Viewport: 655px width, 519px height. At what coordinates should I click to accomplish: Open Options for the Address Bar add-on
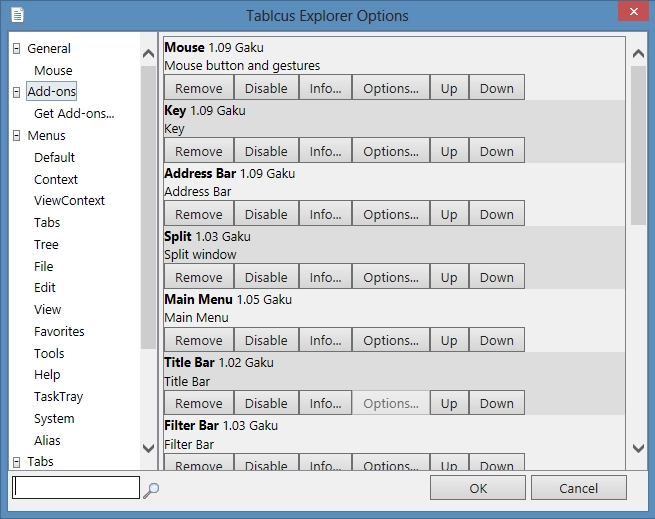pos(391,214)
